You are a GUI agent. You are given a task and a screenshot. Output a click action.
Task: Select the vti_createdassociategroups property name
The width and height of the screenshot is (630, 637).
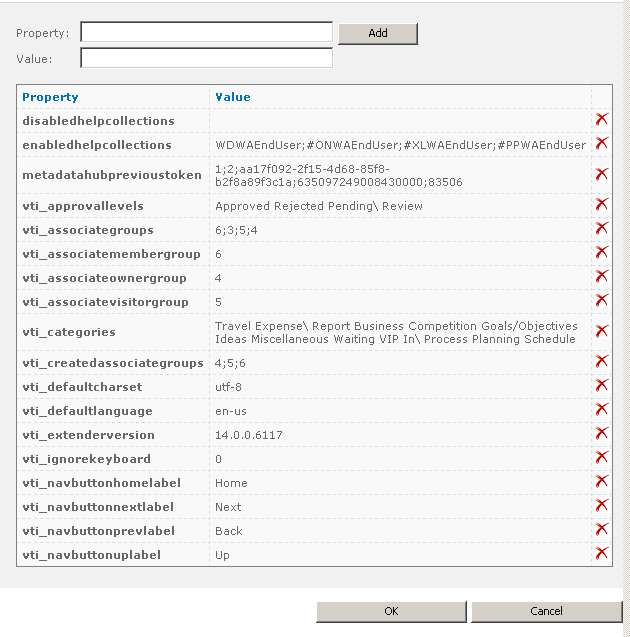click(x=113, y=363)
